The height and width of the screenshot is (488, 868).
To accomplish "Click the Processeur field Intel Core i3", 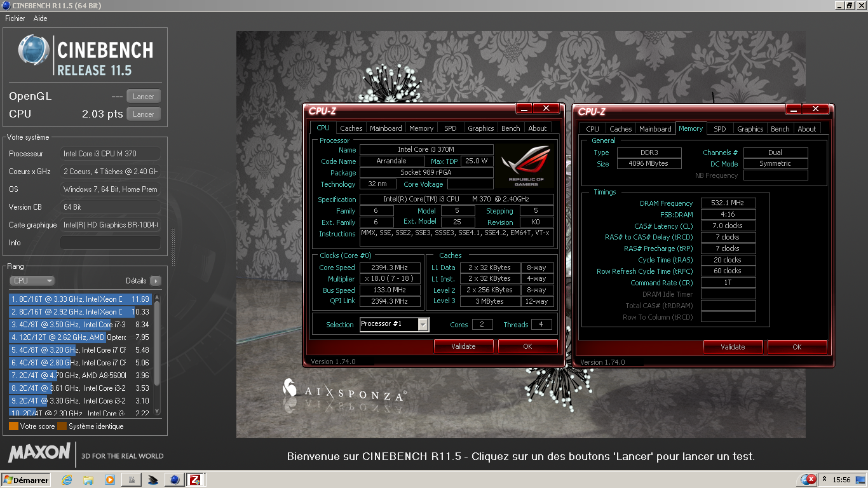I will pos(110,154).
